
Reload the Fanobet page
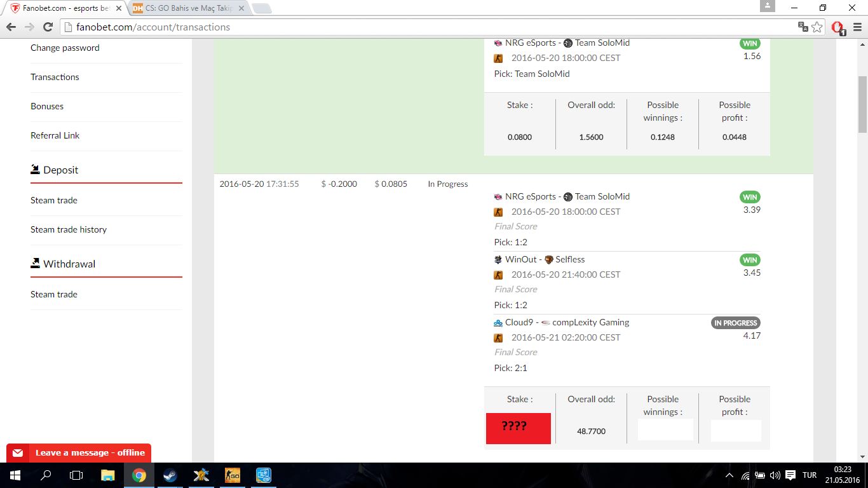click(x=48, y=27)
